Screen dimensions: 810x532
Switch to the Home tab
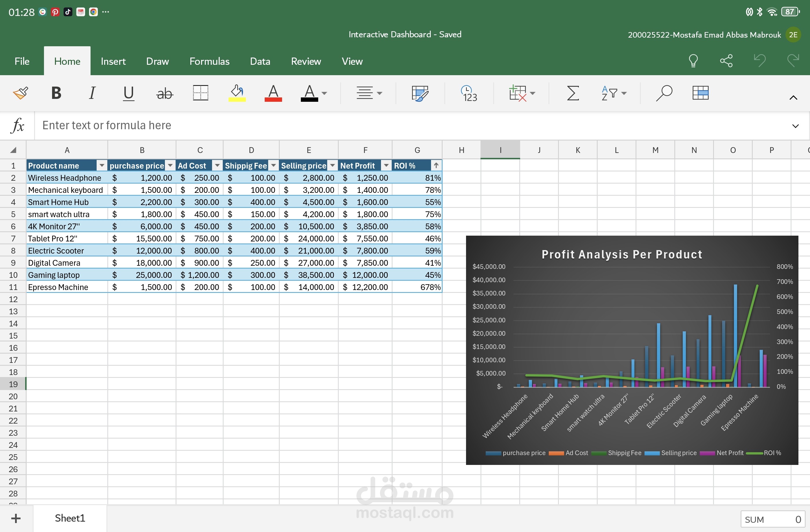coord(67,61)
